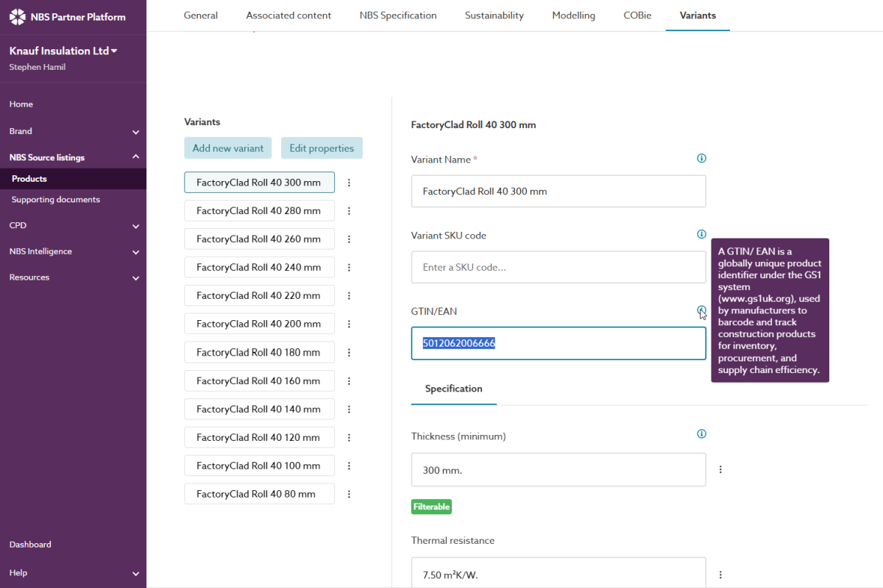Open the NBS Specification tab

[398, 15]
